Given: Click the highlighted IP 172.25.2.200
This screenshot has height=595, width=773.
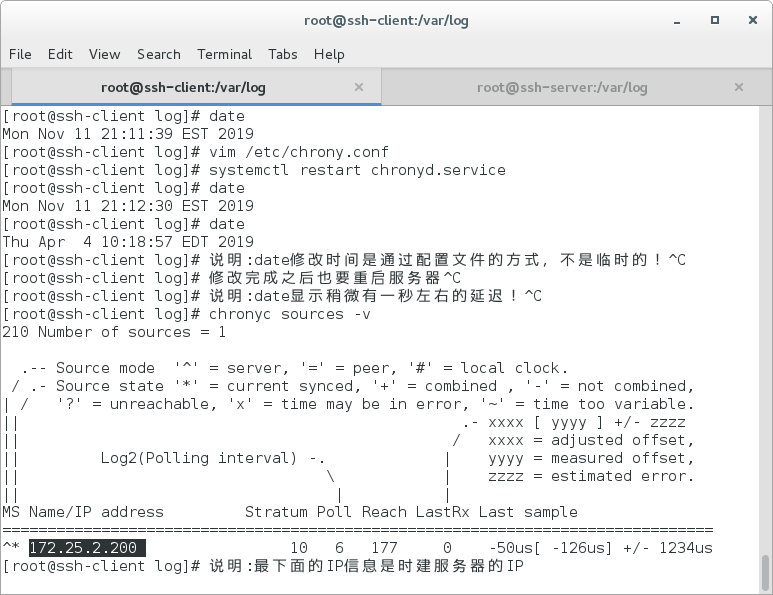Looking at the screenshot, I should [x=87, y=548].
